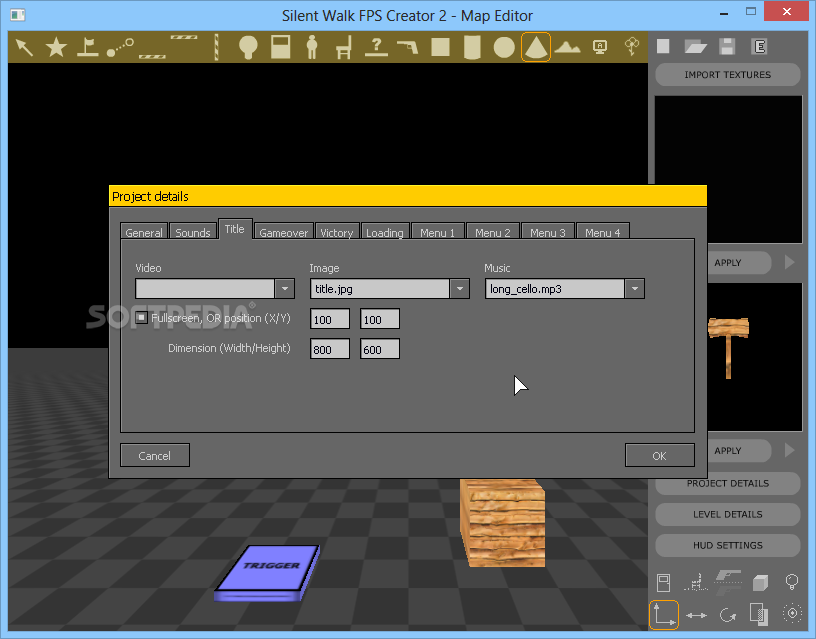The height and width of the screenshot is (639, 816).
Task: Click the upper APPLY button
Action: coord(739,262)
